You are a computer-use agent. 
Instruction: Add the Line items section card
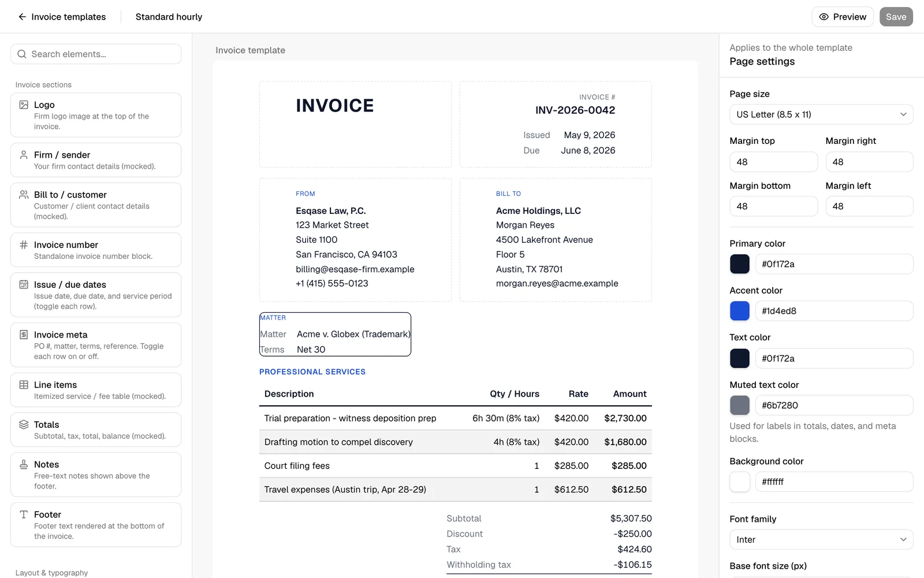point(96,390)
